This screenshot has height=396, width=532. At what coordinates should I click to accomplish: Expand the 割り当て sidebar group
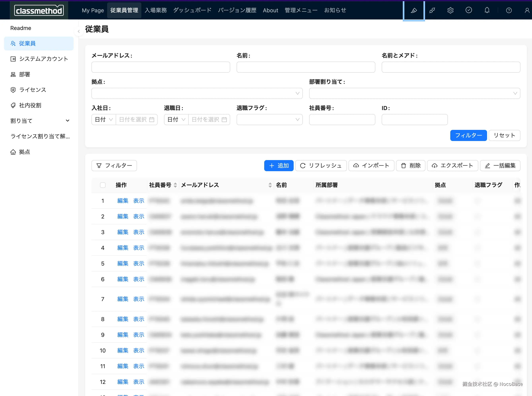[x=39, y=121]
